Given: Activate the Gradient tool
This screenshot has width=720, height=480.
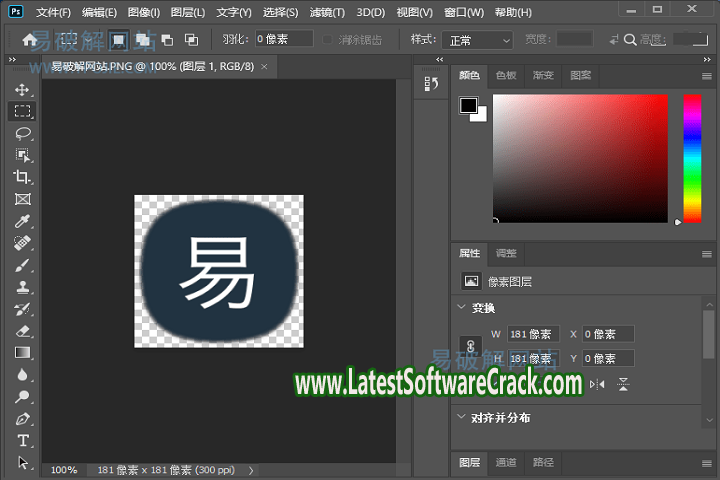Looking at the screenshot, I should [23, 352].
